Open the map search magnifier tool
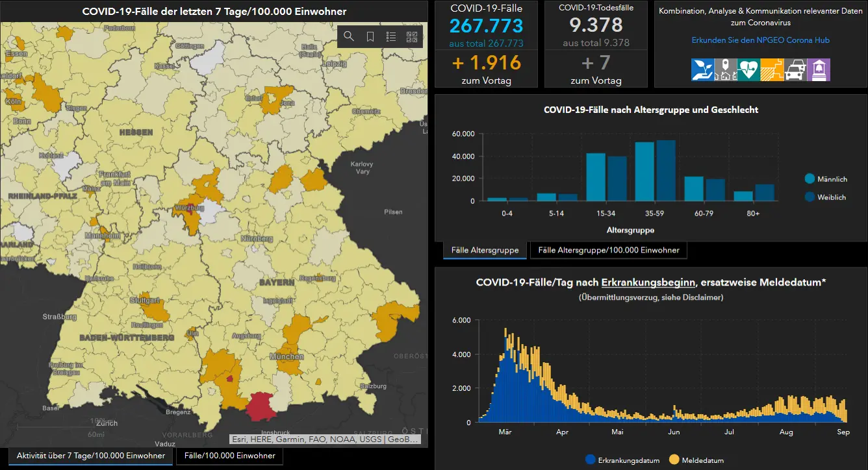 tap(349, 37)
